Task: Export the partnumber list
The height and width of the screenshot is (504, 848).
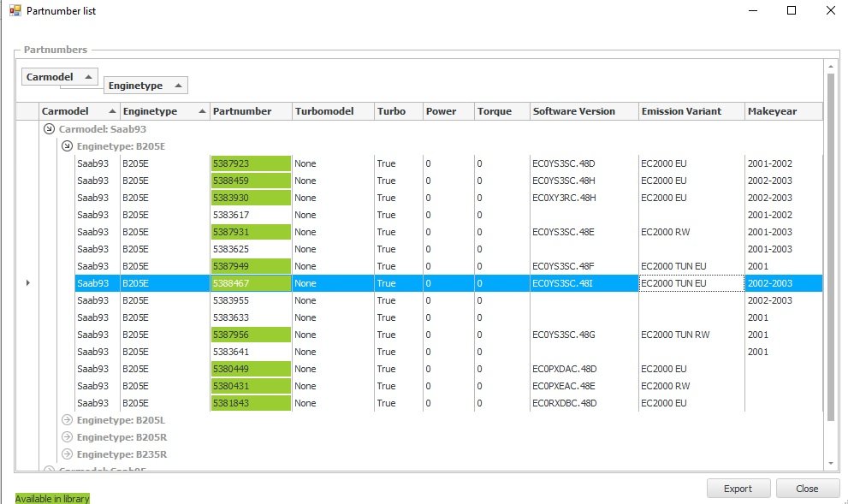Action: click(x=738, y=489)
